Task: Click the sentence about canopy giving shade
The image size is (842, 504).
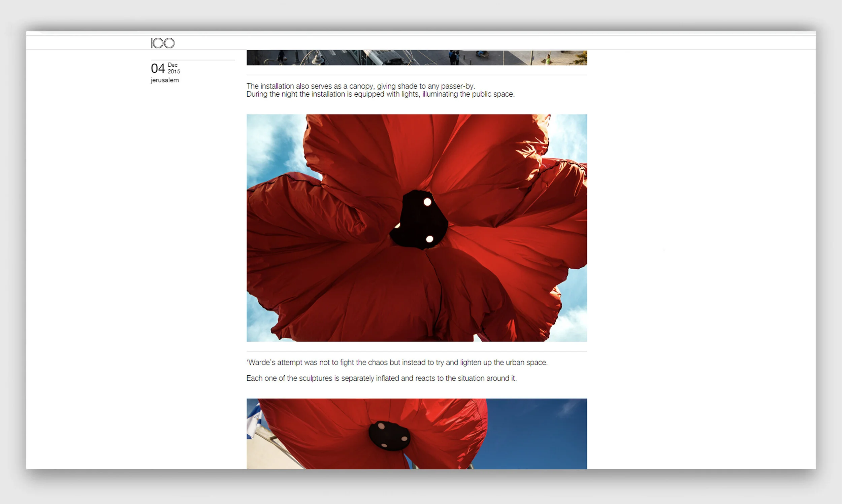Action: (360, 86)
